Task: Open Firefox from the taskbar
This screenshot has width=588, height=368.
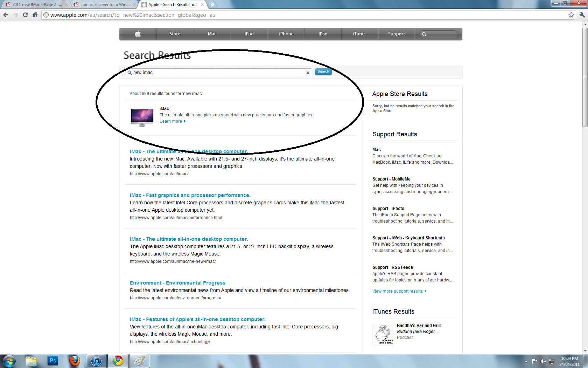Action: pos(75,361)
